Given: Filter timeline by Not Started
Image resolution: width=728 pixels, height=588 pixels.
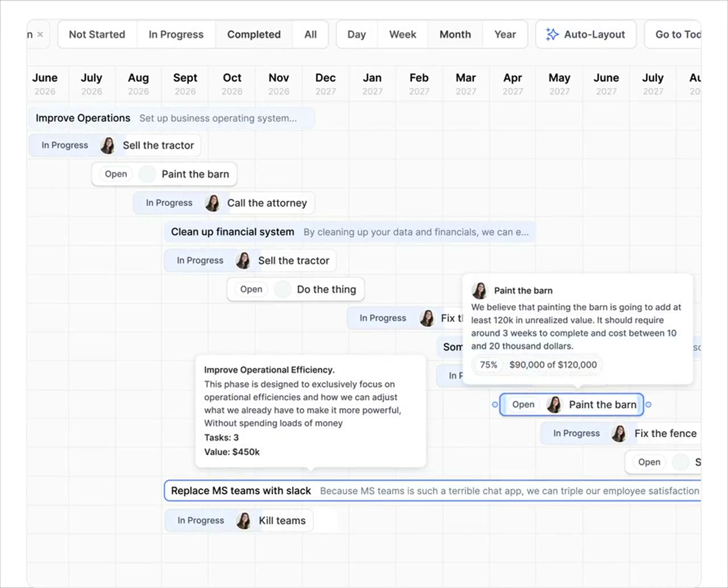Looking at the screenshot, I should pyautogui.click(x=97, y=35).
